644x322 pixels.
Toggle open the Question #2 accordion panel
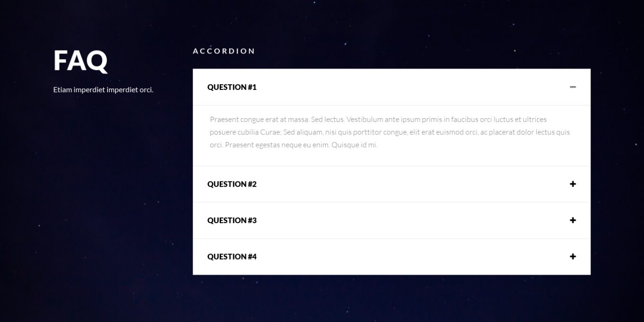pyautogui.click(x=573, y=184)
